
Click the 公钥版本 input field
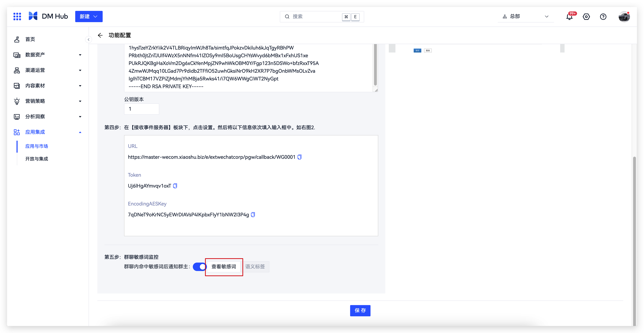(x=141, y=109)
